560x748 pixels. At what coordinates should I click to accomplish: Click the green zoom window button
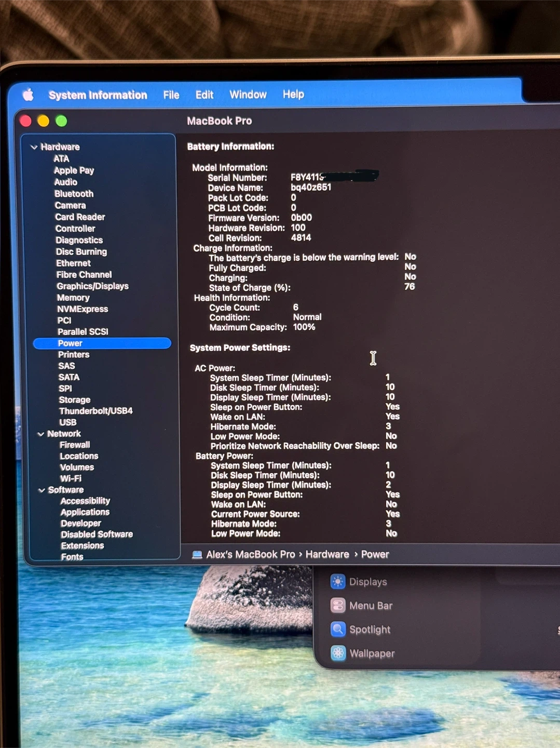[61, 121]
